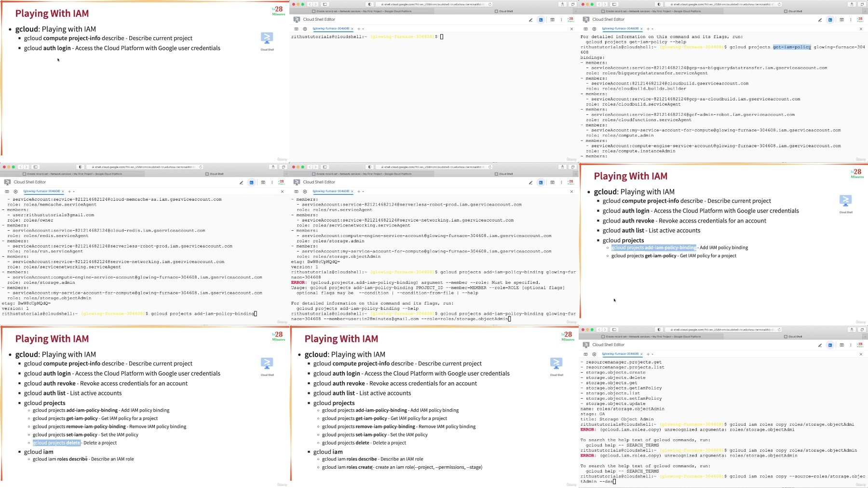Open the three-dot menu in the get-iam-policy frame

coord(851,20)
